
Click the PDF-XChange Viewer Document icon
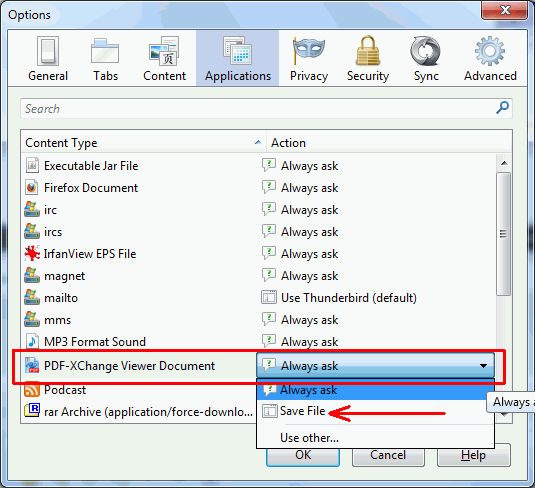click(32, 365)
